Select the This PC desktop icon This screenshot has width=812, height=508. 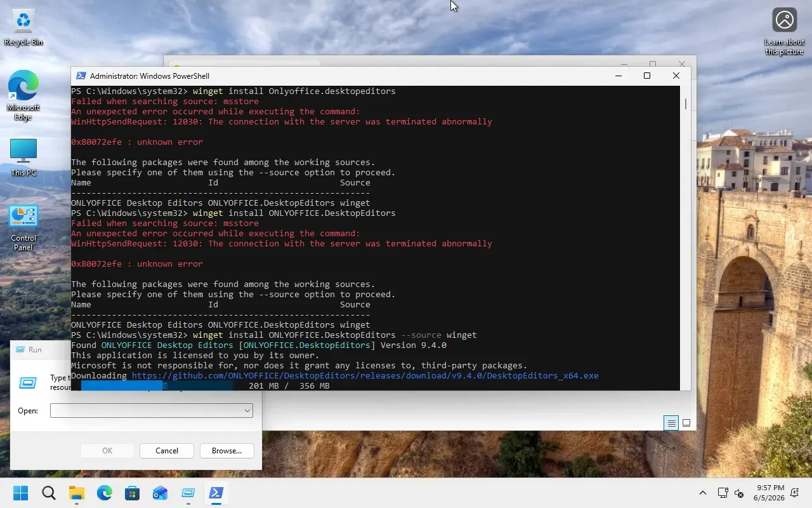pyautogui.click(x=23, y=157)
